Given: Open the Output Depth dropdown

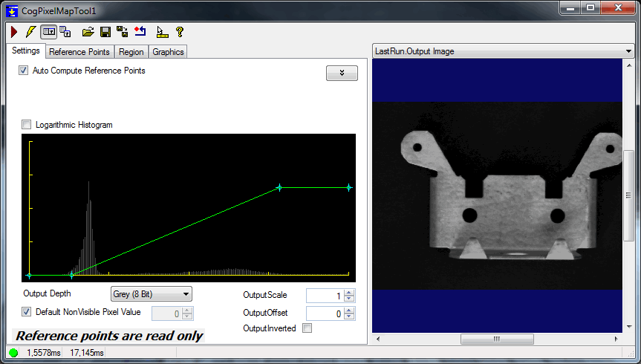Looking at the screenshot, I should [151, 293].
